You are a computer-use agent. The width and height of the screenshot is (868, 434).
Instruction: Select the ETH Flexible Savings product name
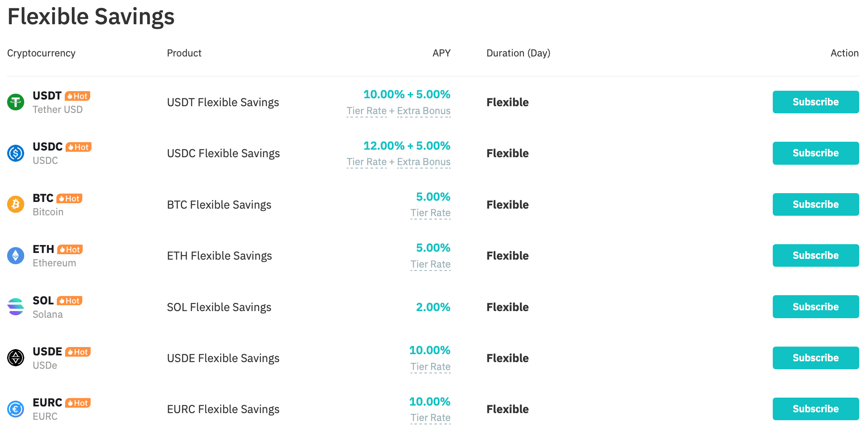pos(219,256)
